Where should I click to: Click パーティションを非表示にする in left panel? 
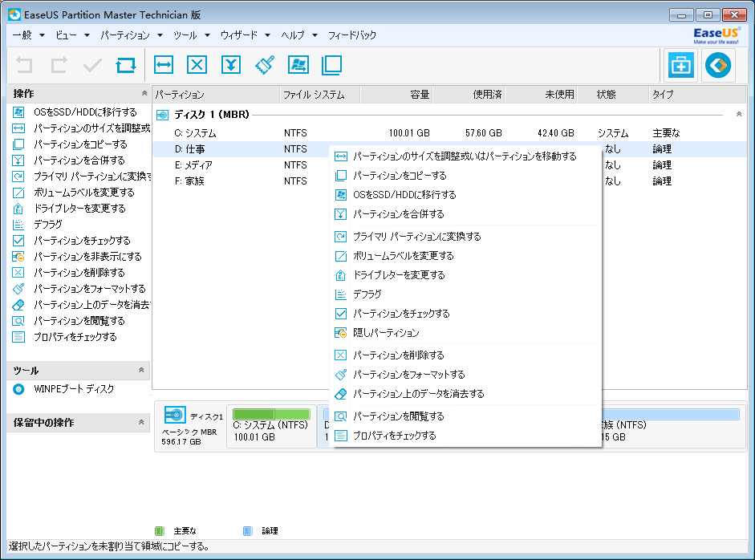tap(87, 256)
